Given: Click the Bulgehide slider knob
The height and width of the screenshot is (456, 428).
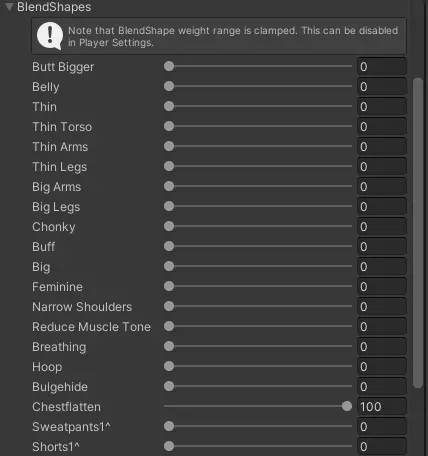Looking at the screenshot, I should (x=169, y=386).
